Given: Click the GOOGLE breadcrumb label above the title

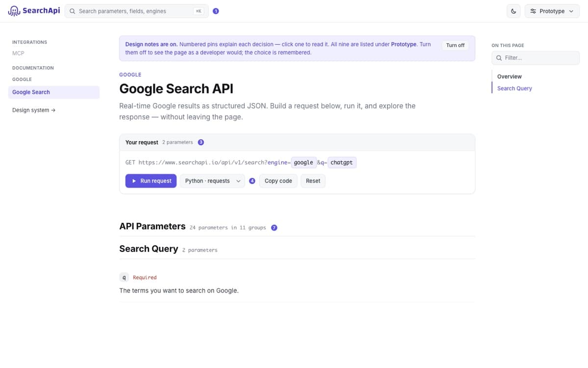Looking at the screenshot, I should point(130,75).
